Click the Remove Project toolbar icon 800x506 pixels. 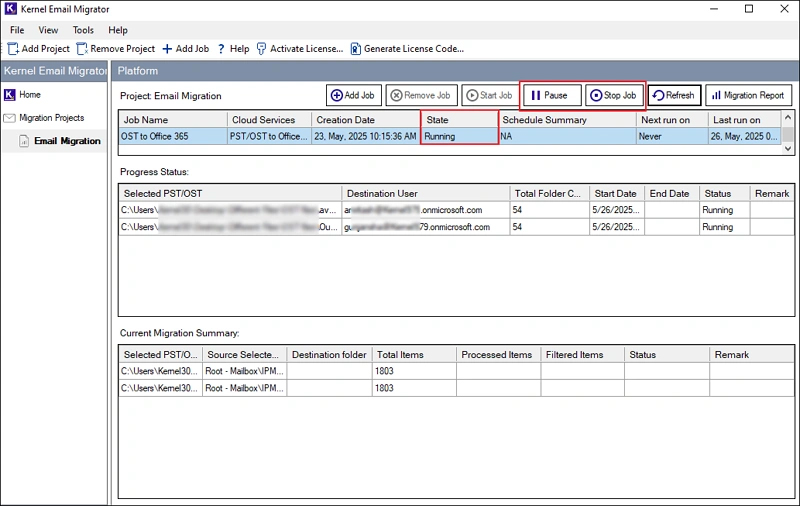pos(82,49)
